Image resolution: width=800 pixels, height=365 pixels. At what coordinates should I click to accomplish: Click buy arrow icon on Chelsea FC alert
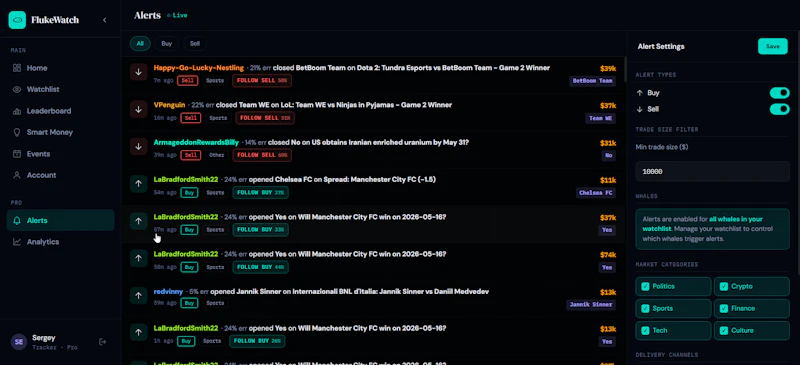138,184
